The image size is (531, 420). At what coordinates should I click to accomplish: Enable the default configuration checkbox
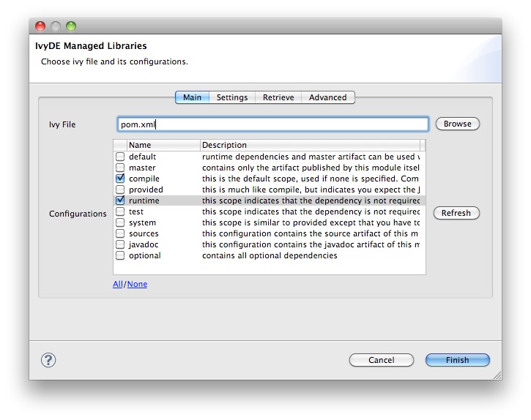[120, 157]
